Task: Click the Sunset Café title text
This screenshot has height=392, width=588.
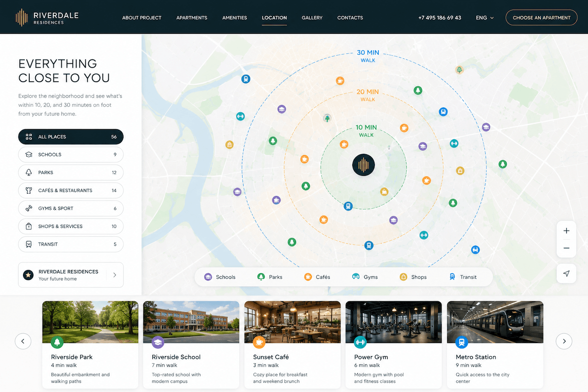Action: pos(271,357)
